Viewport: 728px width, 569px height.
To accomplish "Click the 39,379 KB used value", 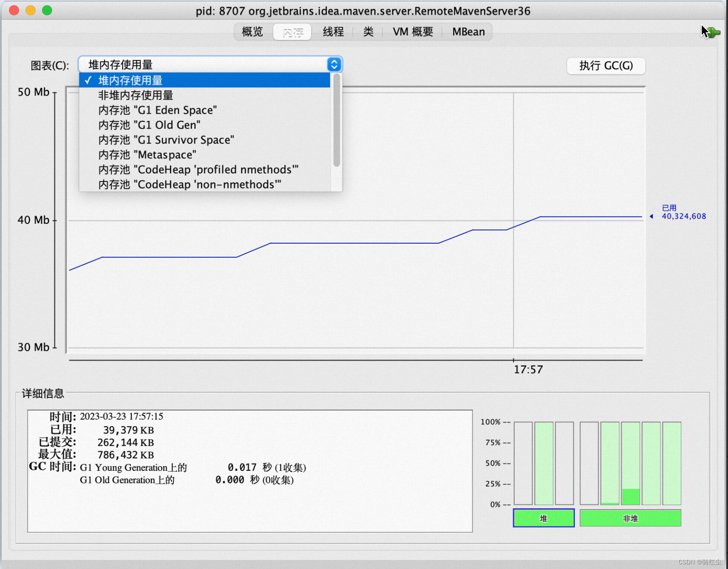I will click(x=128, y=430).
